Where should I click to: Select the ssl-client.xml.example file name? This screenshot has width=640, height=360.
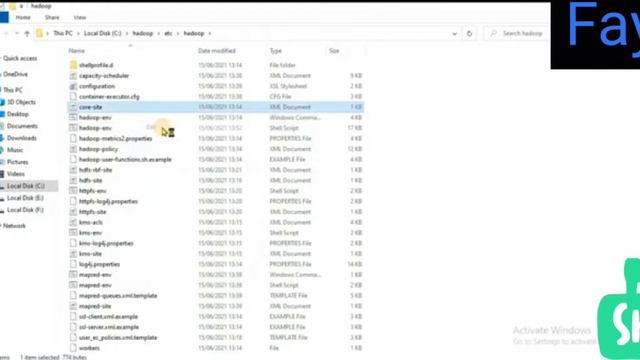pyautogui.click(x=108, y=316)
